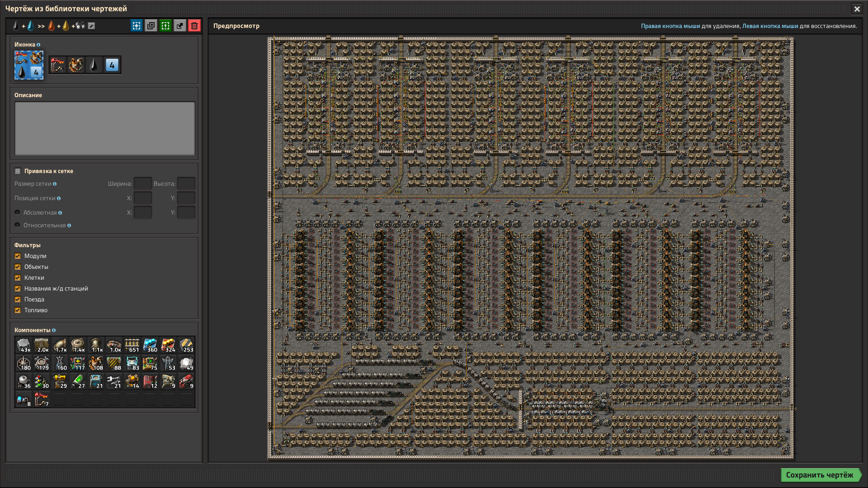Click the blue select-new-contents button
The height and width of the screenshot is (488, 868).
(x=137, y=26)
